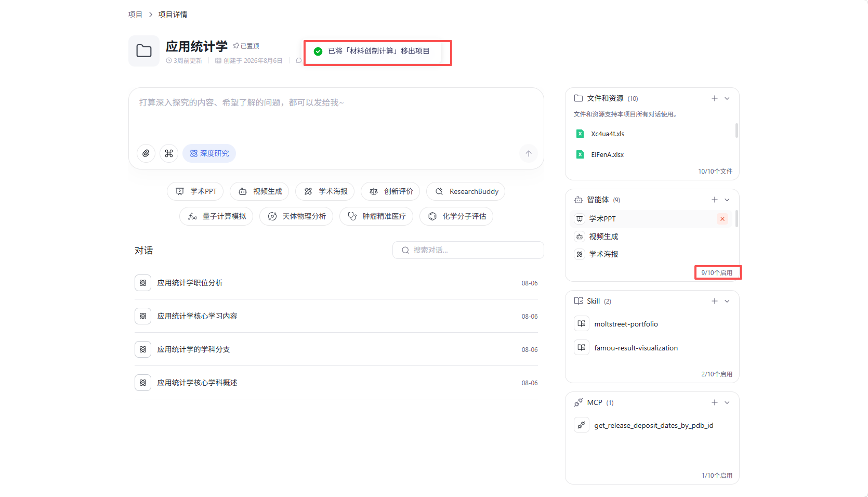Click the Excel icon of ElFenA.xlsx

(x=580, y=154)
